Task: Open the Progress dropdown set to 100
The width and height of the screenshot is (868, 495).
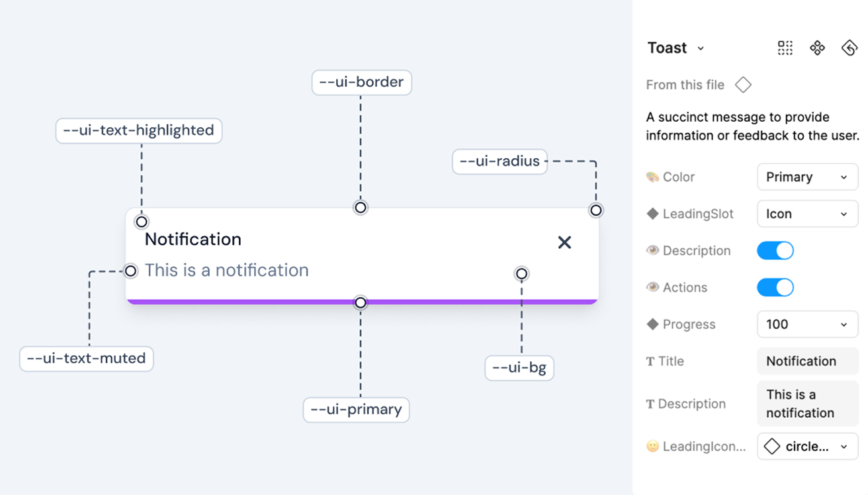Action: [807, 324]
